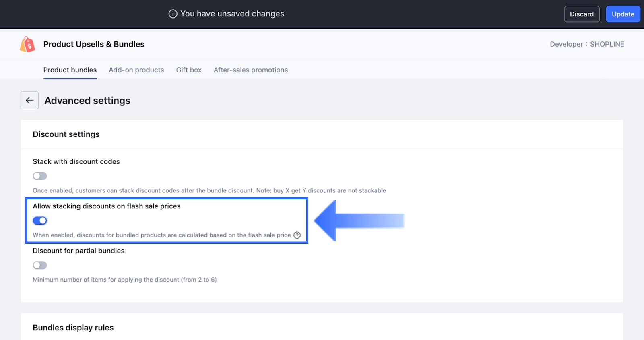The height and width of the screenshot is (340, 644).
Task: Click the flash sale price help icon
Action: pyautogui.click(x=297, y=235)
